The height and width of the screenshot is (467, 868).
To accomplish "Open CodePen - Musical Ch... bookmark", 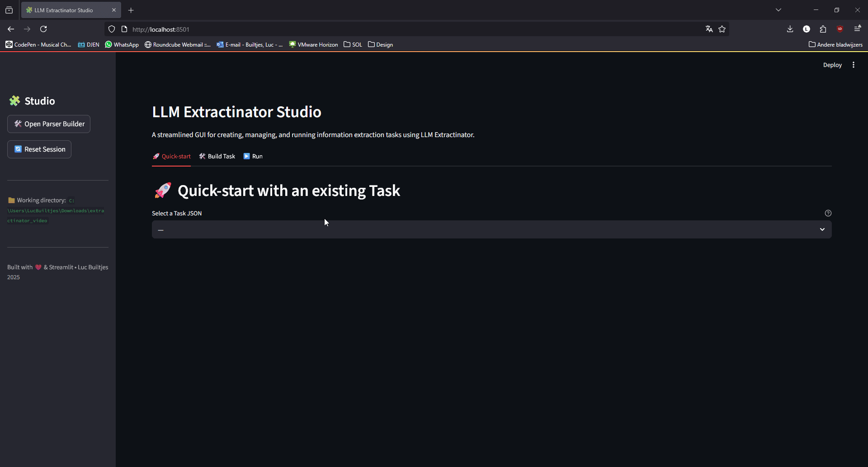I will [x=38, y=45].
